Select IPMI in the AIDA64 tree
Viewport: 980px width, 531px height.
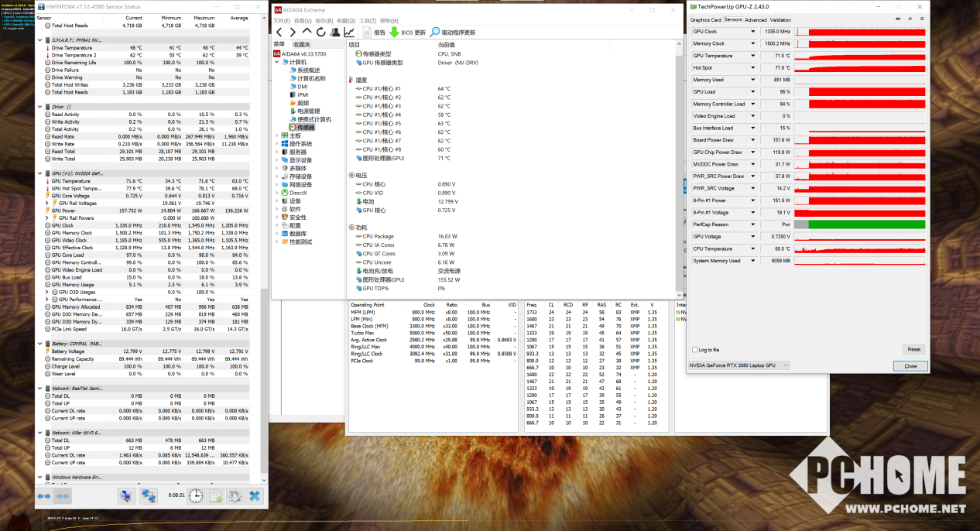298,94
